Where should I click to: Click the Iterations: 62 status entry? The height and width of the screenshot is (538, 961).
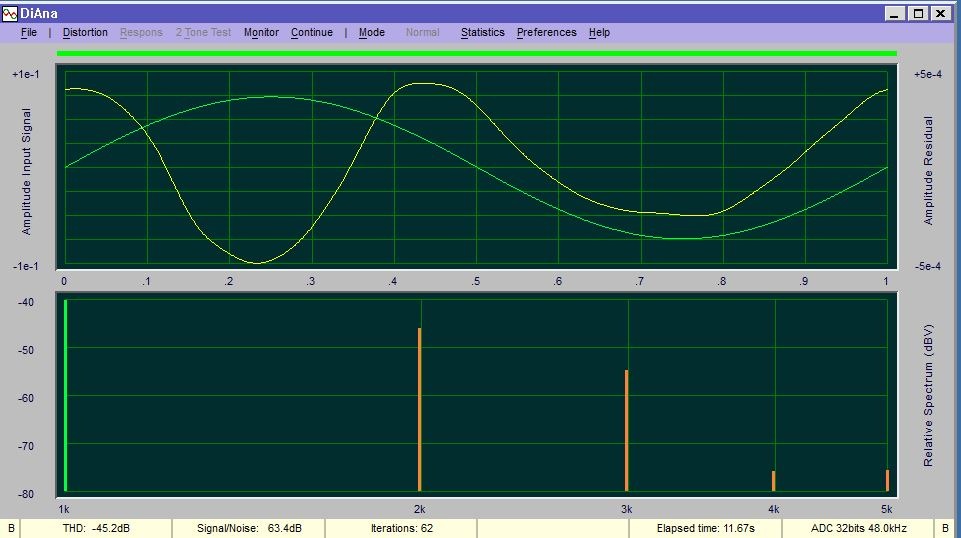click(x=401, y=528)
